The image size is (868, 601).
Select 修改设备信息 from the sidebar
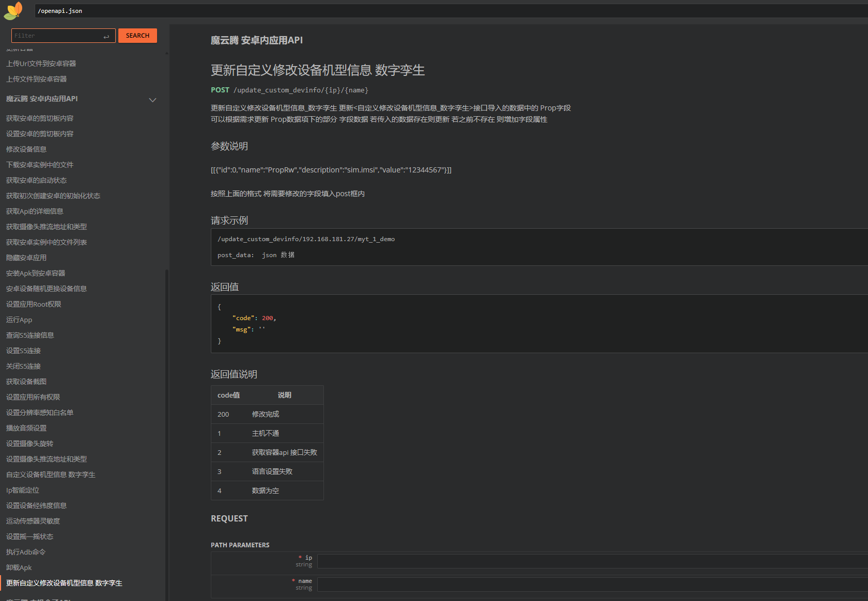(x=26, y=149)
